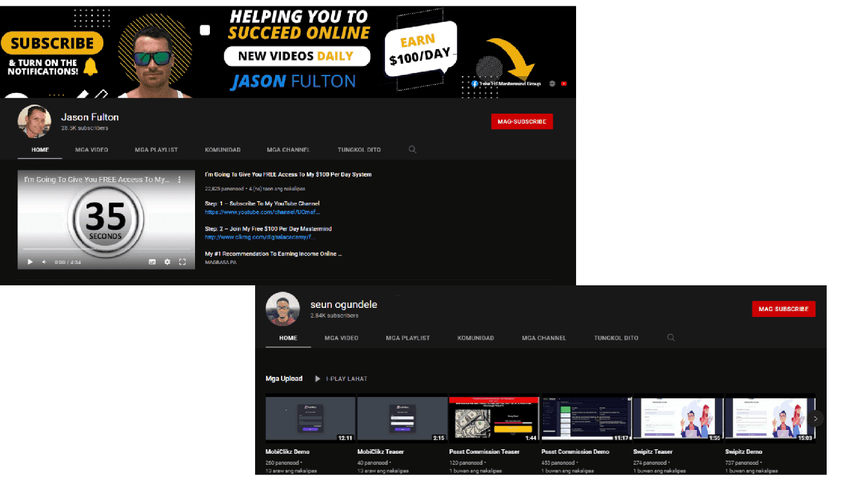The width and height of the screenshot is (868, 488).
Task: Click the 2.84K subscribers count
Action: point(334,316)
